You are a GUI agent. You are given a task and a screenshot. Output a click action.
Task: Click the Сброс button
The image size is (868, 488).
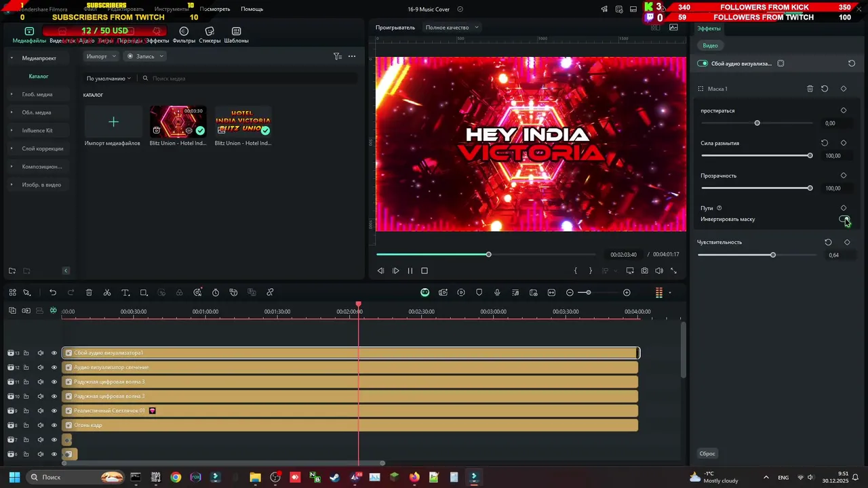point(707,453)
